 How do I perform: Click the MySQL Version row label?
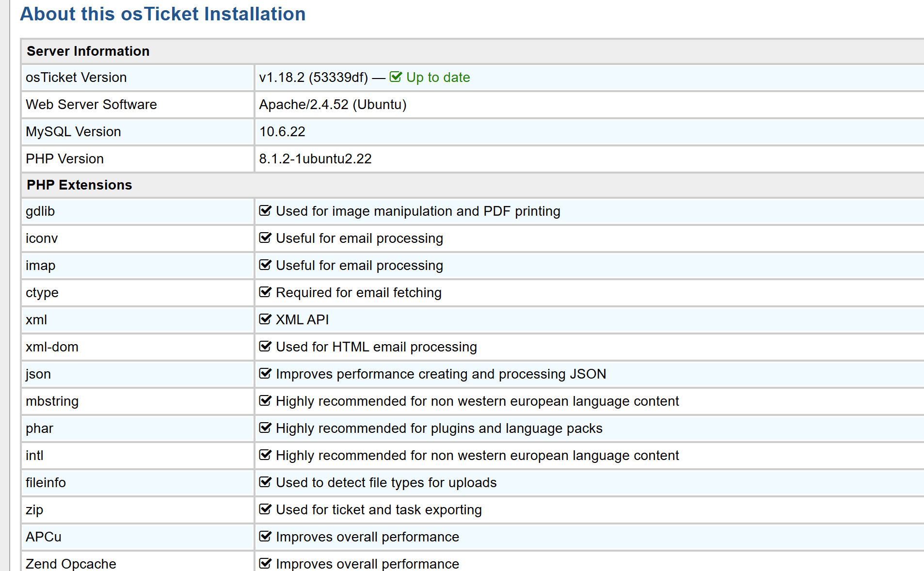(73, 132)
